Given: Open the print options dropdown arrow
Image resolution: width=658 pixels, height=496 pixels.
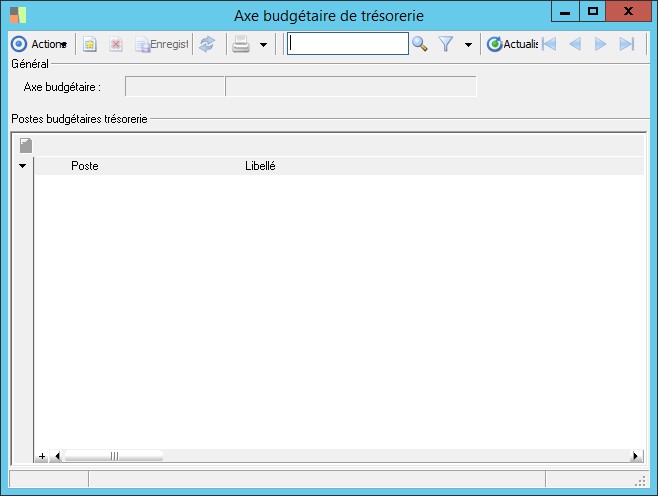Looking at the screenshot, I should click(263, 44).
